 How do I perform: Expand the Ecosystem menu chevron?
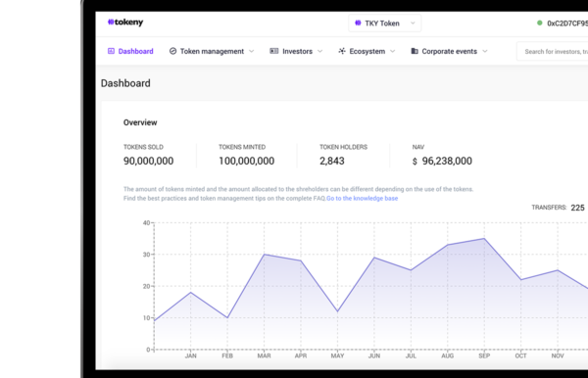[x=393, y=51]
